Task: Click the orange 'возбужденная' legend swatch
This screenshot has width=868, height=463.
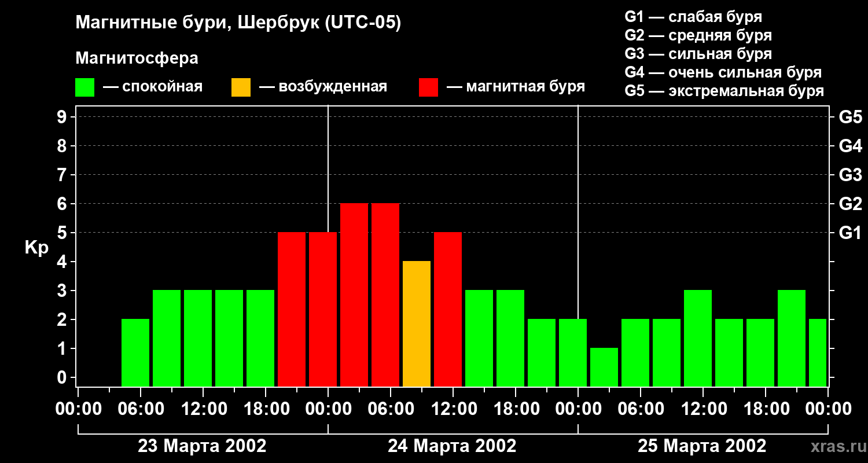Action: point(241,87)
